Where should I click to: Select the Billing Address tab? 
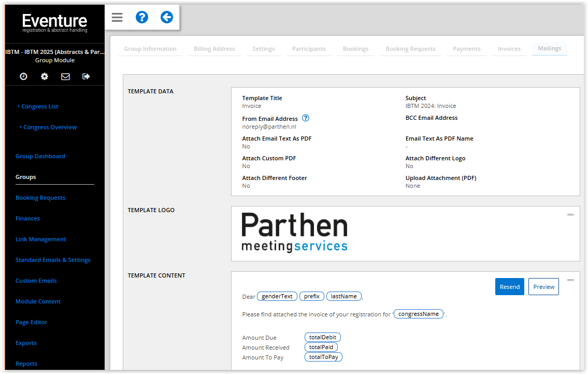[x=214, y=49]
